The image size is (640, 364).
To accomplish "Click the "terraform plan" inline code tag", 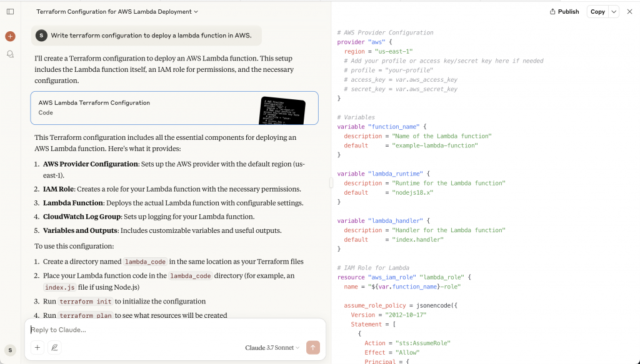I will point(85,315).
